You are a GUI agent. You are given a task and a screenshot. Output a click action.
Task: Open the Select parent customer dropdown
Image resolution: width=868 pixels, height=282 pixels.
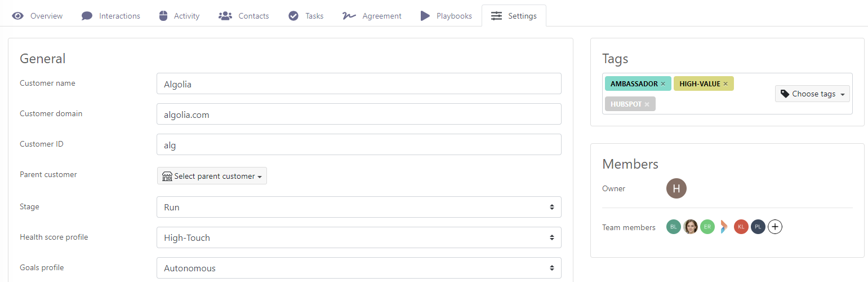tap(212, 176)
